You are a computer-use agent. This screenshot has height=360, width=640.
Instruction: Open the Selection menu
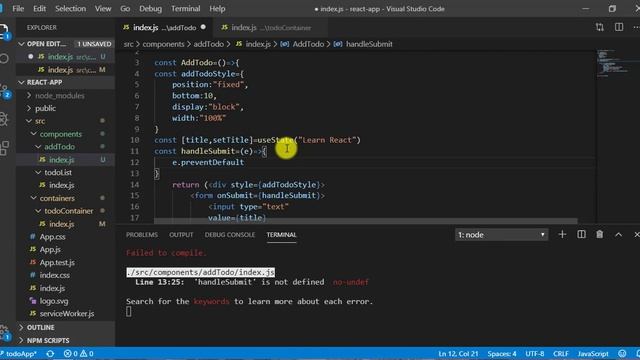(70, 9)
